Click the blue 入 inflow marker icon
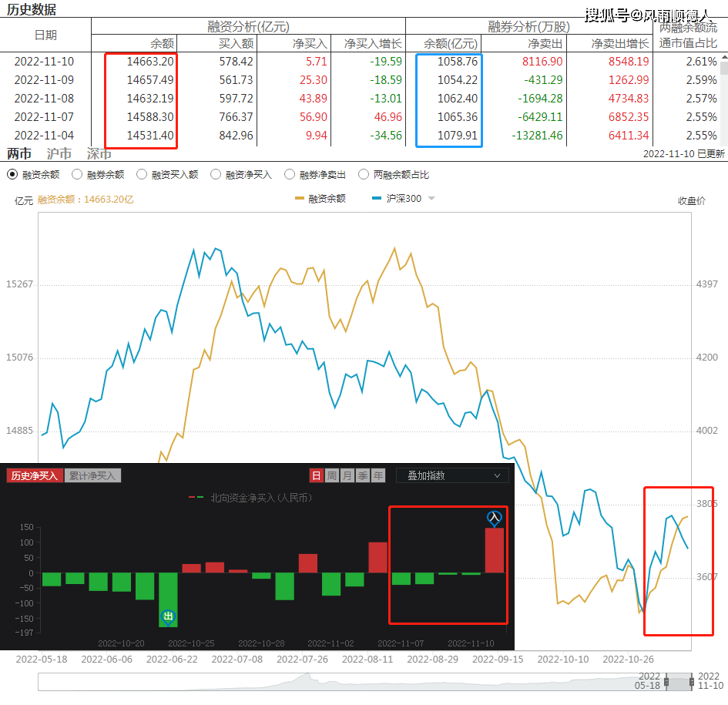This screenshot has height=705, width=728. [x=495, y=518]
